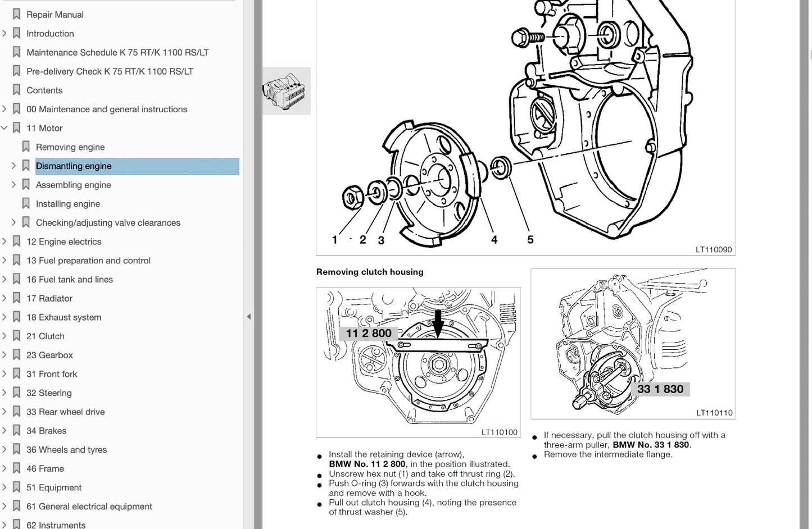
Task: Click the bookmark icon for 21 Clutch
Action: [17, 336]
